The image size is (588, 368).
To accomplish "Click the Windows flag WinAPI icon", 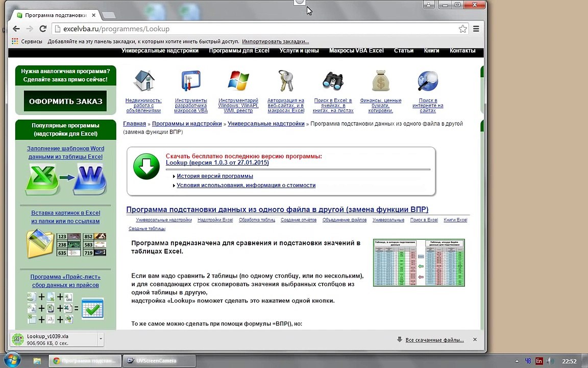I will [x=238, y=80].
